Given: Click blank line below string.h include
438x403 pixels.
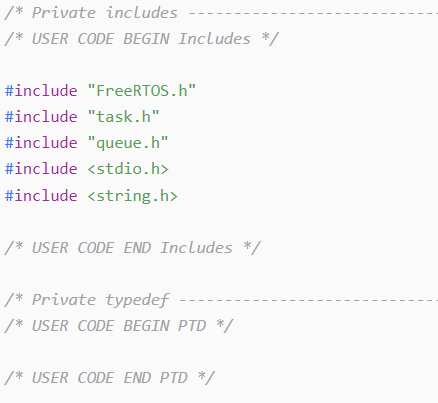Looking at the screenshot, I should (x=219, y=222).
